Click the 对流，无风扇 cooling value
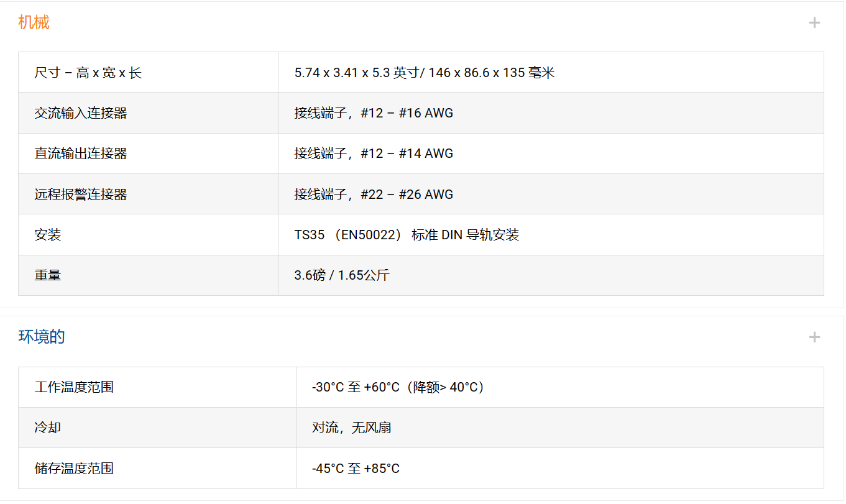The height and width of the screenshot is (504, 846). [351, 428]
